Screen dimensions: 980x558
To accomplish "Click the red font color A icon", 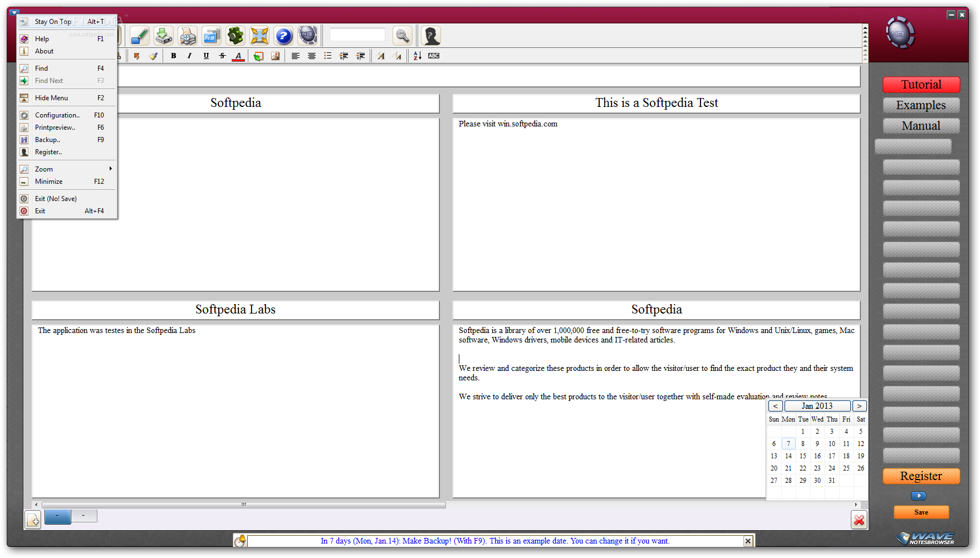I will tap(238, 56).
